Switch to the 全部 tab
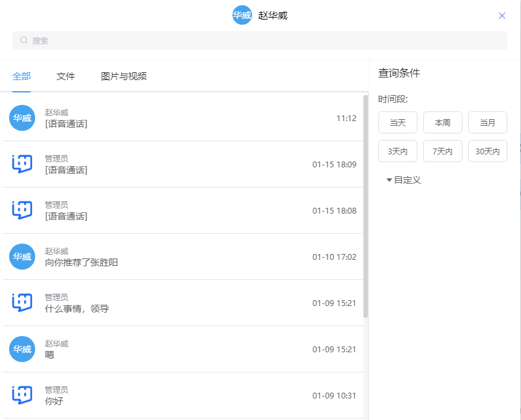 click(x=21, y=76)
